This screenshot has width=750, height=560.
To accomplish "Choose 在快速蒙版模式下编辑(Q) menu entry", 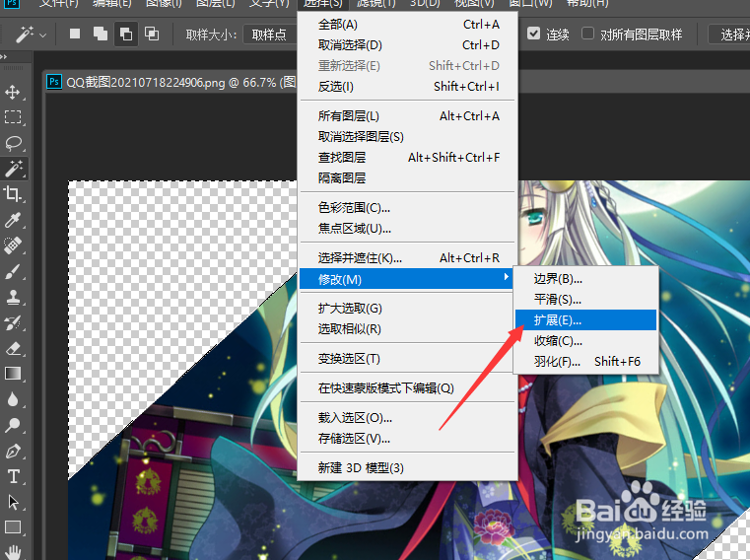I will 408,388.
